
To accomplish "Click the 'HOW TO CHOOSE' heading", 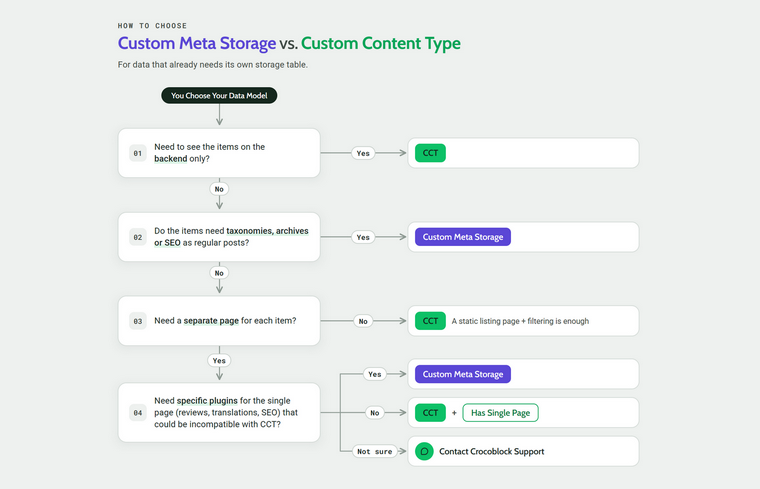I will (x=152, y=26).
